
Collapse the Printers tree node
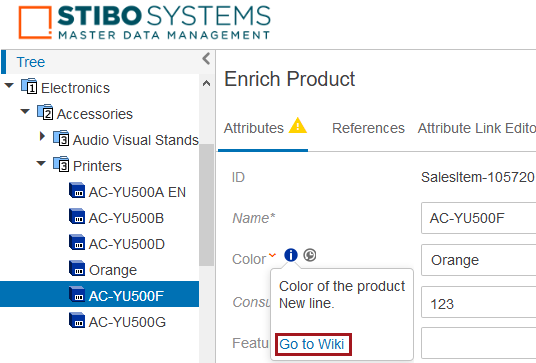[x=41, y=163]
